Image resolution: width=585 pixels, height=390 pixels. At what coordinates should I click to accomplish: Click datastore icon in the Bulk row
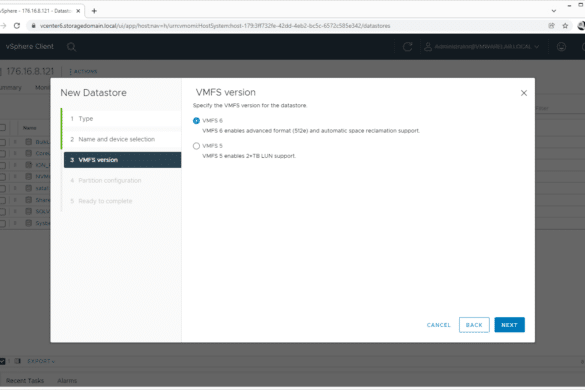29,142
